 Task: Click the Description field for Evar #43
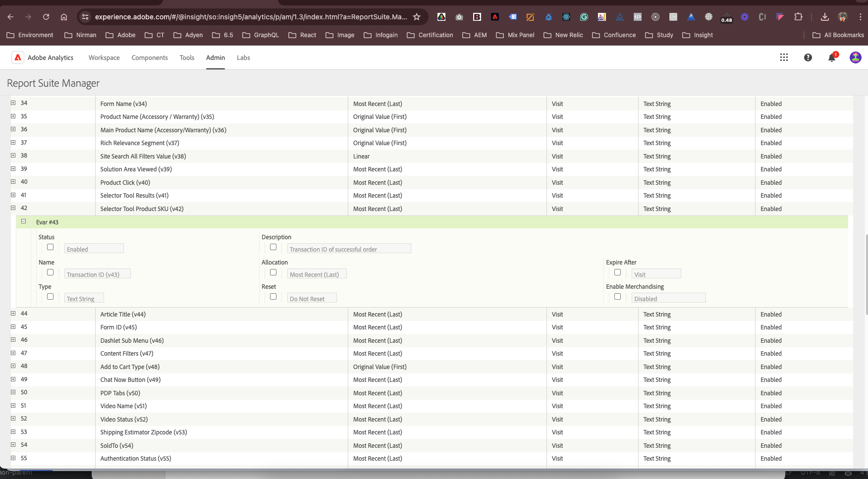(349, 249)
